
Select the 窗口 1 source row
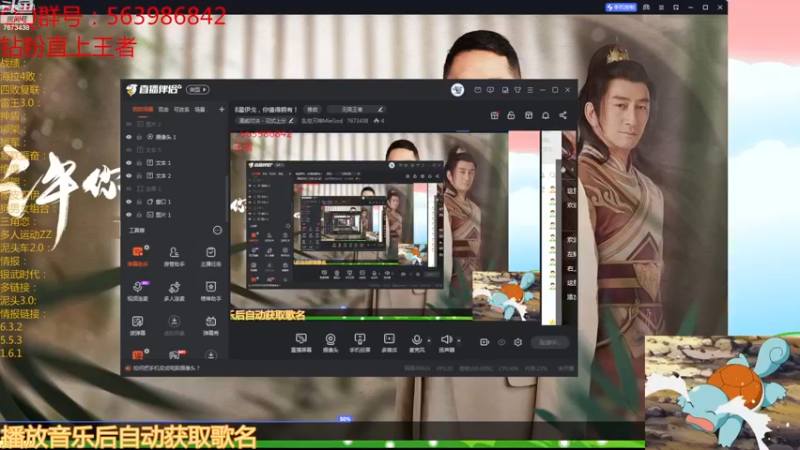pos(174,202)
